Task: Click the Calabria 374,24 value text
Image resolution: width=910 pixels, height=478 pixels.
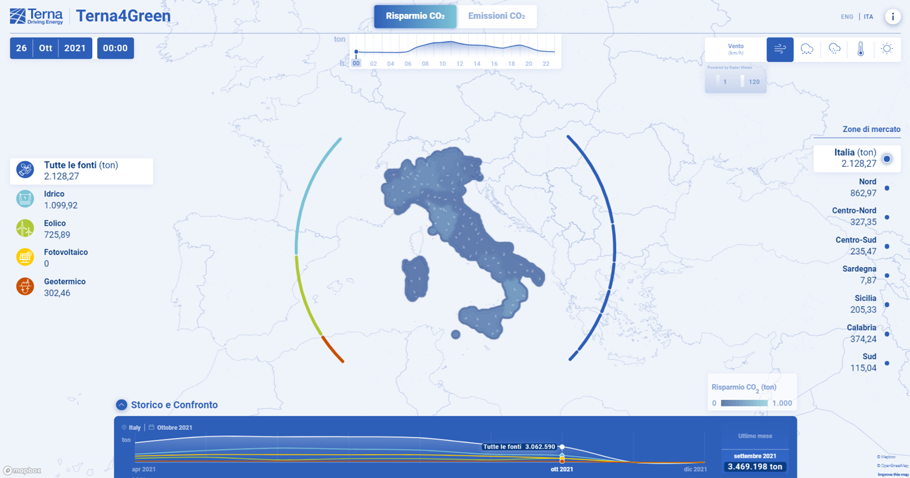Action: coord(863,339)
